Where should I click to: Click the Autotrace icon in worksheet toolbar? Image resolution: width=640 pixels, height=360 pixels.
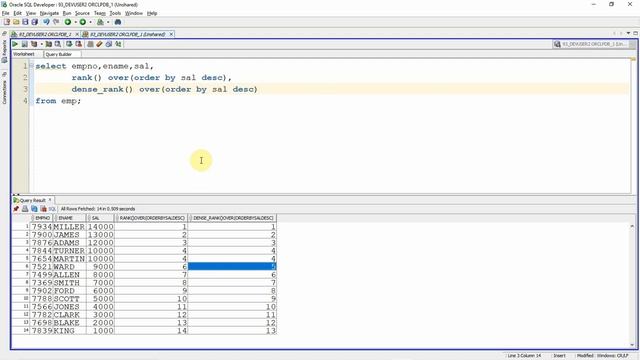click(x=49, y=44)
